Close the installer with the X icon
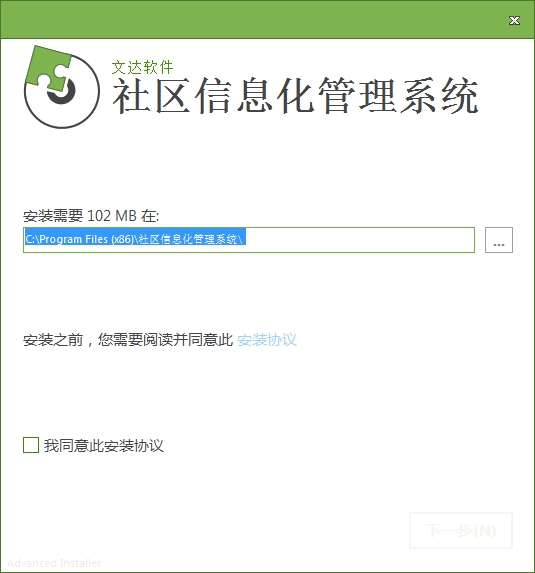 [x=514, y=20]
